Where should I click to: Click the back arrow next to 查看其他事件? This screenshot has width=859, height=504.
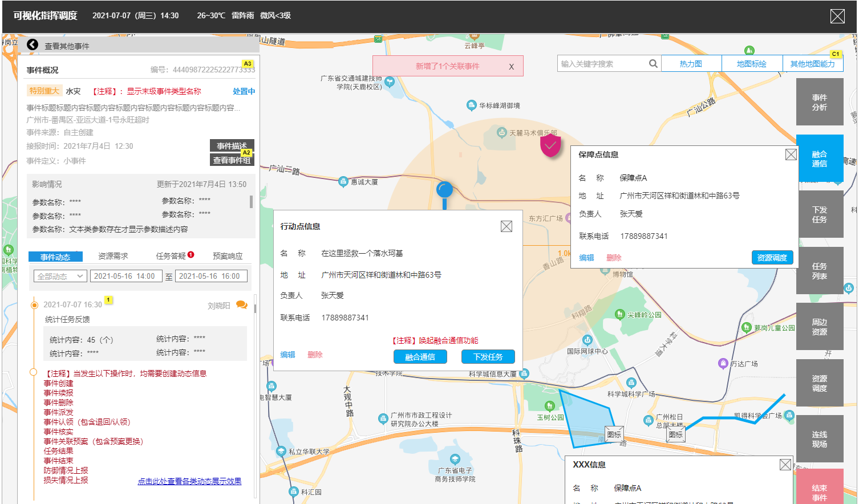coord(33,45)
